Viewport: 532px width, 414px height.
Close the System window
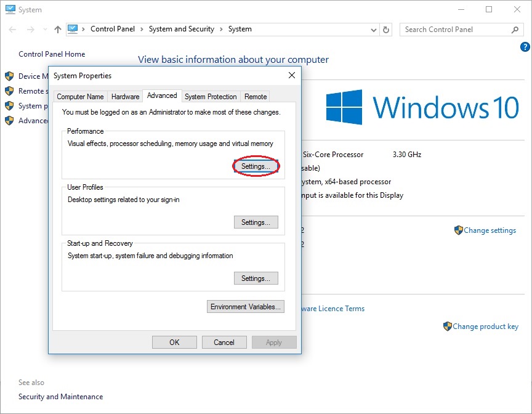point(517,9)
